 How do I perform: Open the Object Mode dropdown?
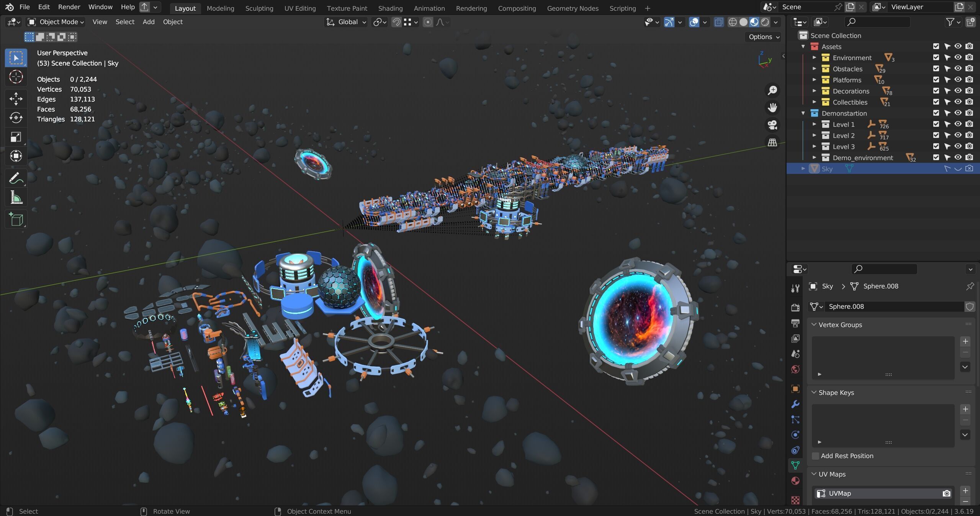56,22
